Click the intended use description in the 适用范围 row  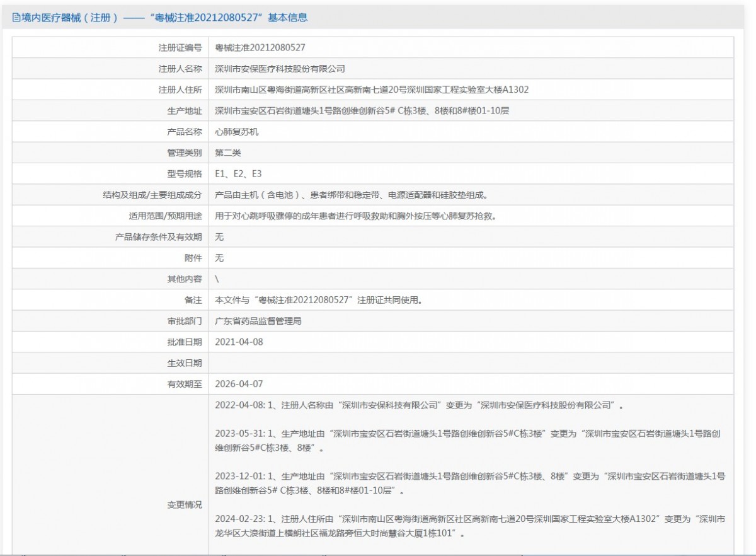[x=355, y=216]
